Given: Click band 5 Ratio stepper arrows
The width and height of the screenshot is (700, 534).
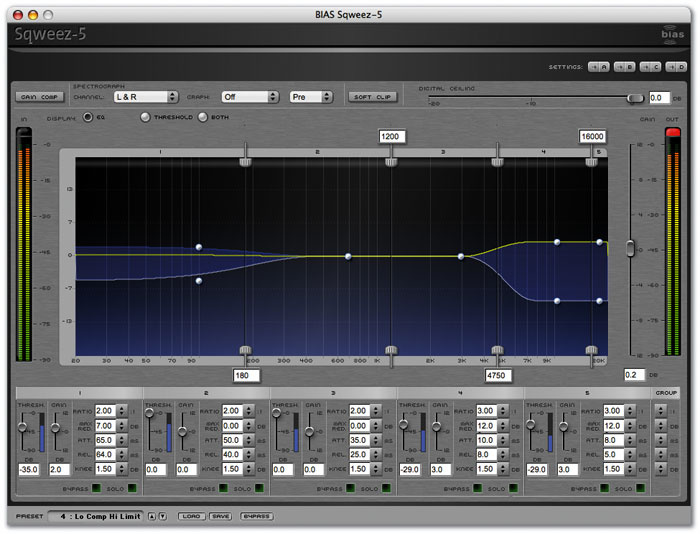Looking at the screenshot, I should click(x=630, y=411).
